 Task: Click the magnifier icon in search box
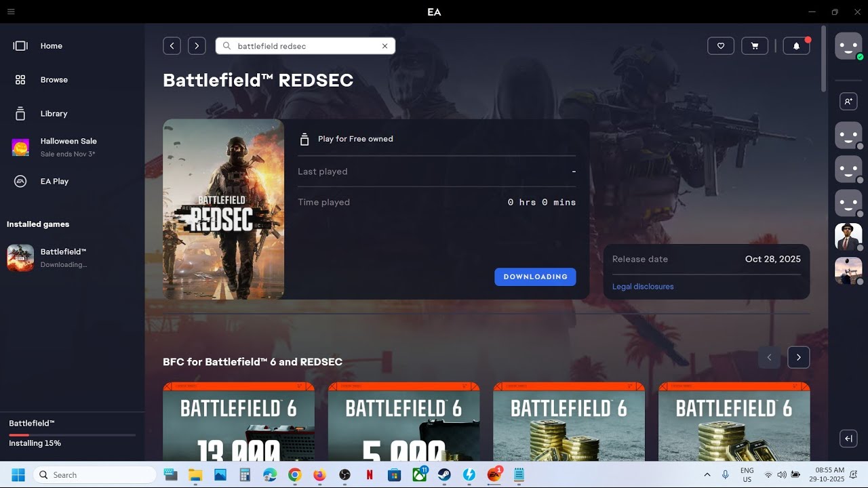(x=226, y=46)
